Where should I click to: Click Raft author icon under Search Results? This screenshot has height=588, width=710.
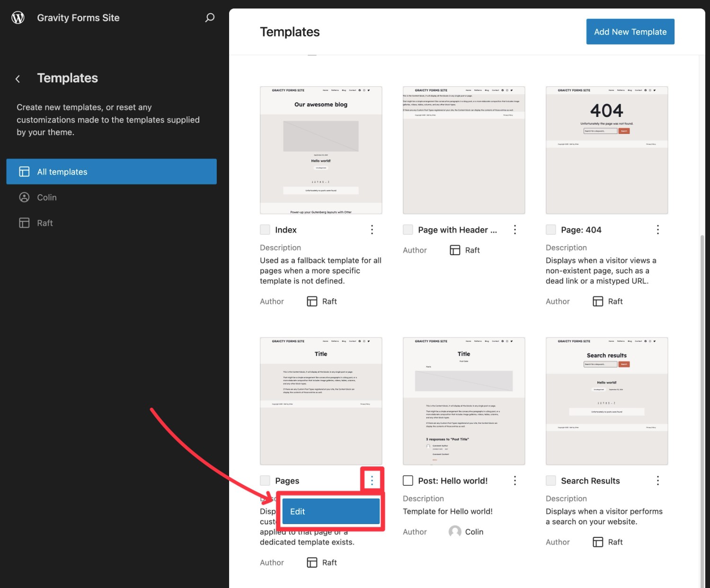click(x=598, y=542)
